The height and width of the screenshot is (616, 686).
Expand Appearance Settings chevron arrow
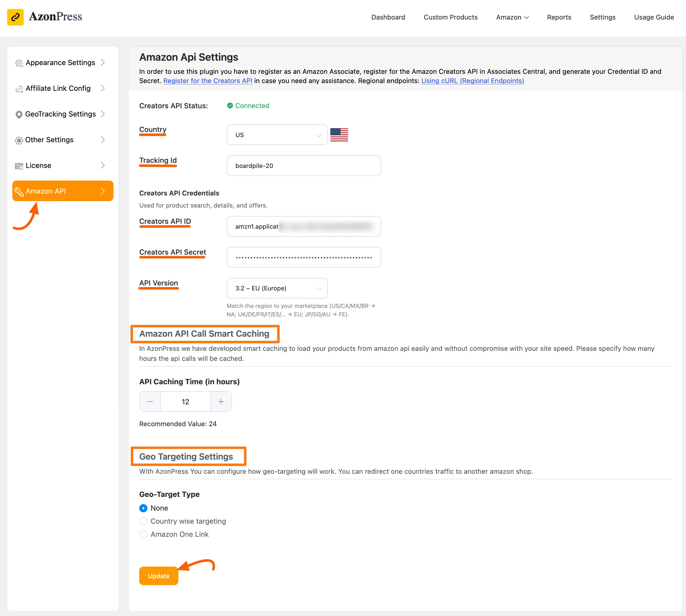click(x=103, y=63)
